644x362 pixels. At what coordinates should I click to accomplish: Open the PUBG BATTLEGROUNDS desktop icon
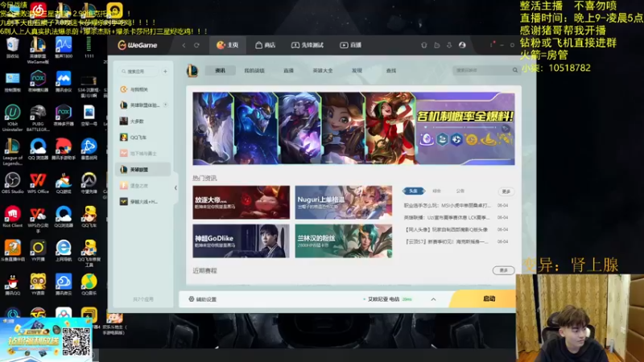pos(38,118)
